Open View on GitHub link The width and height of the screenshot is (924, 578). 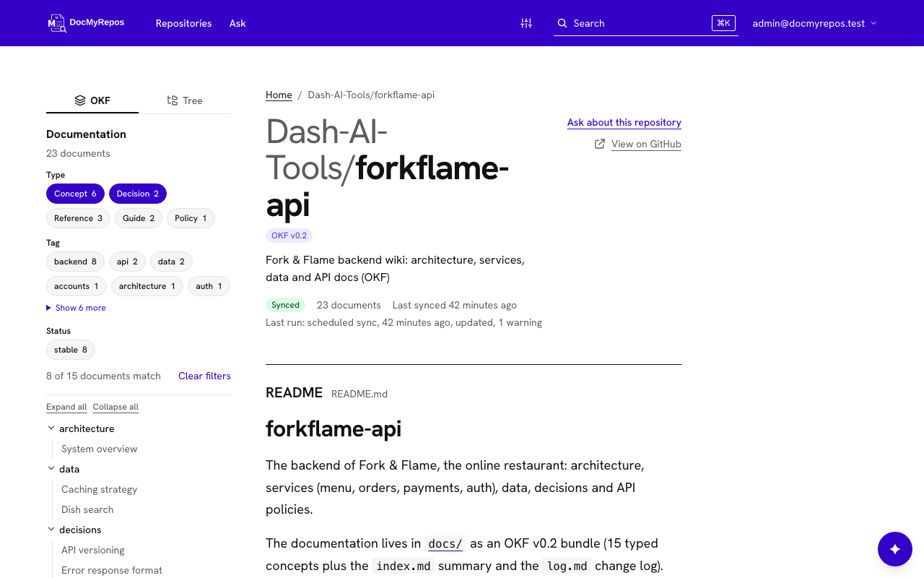coord(646,144)
